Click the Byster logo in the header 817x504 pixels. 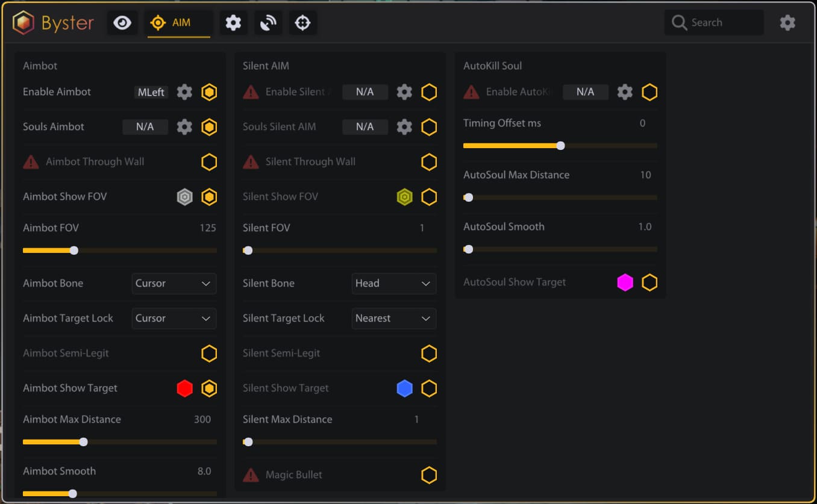(53, 23)
